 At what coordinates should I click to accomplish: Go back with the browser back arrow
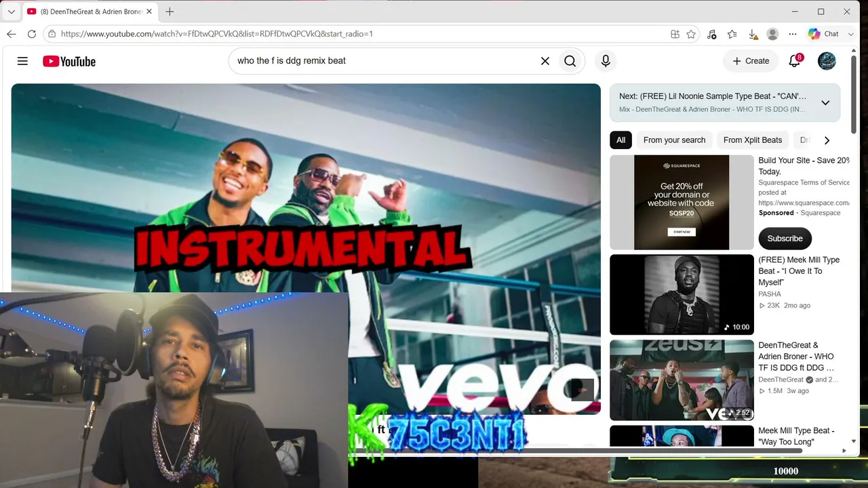coord(12,34)
